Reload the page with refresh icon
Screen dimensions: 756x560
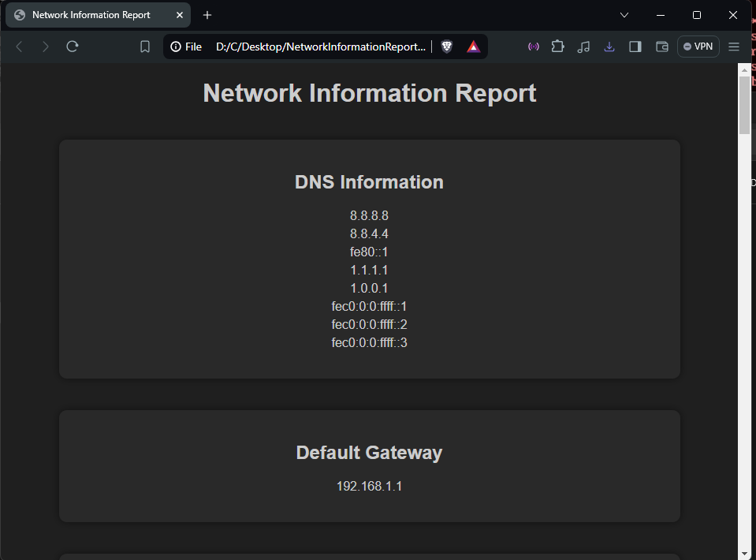tap(73, 47)
